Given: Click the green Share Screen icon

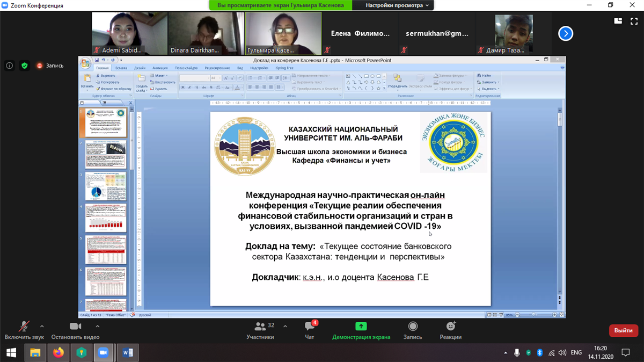Looking at the screenshot, I should (x=361, y=327).
